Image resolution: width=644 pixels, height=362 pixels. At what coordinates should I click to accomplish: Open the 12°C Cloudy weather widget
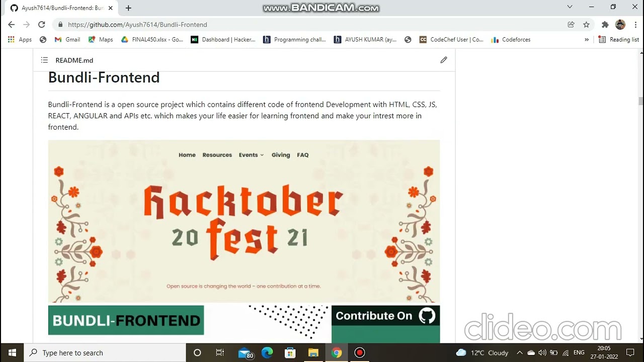coord(482,352)
